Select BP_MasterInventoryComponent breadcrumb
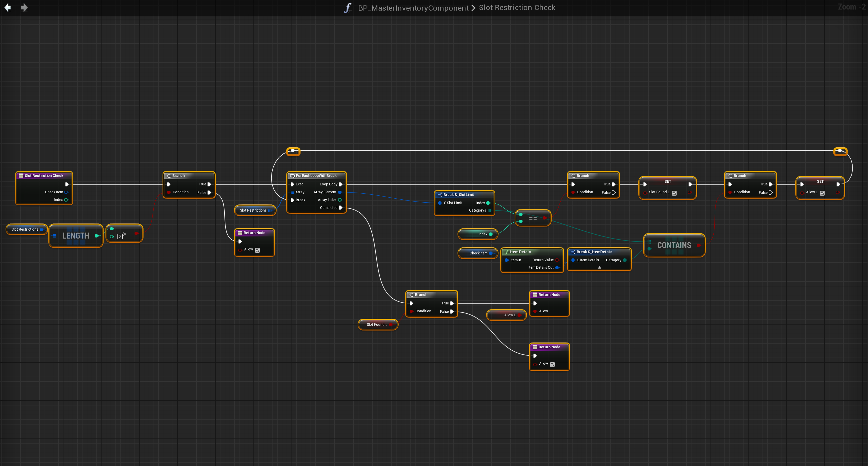868x466 pixels. (413, 8)
